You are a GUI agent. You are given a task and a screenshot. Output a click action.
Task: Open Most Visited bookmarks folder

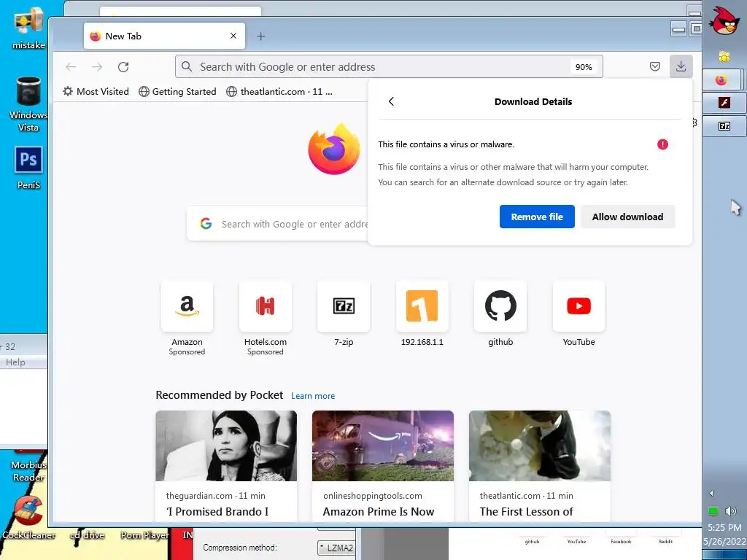pos(96,91)
